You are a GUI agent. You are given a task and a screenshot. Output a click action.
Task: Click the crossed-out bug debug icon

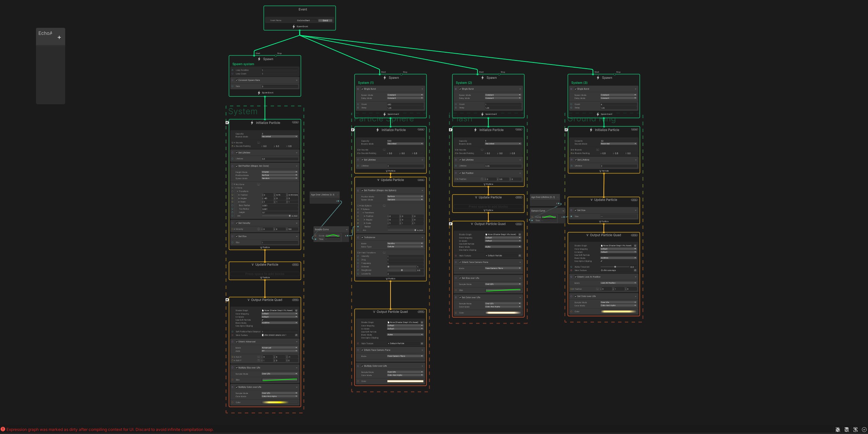(x=838, y=430)
